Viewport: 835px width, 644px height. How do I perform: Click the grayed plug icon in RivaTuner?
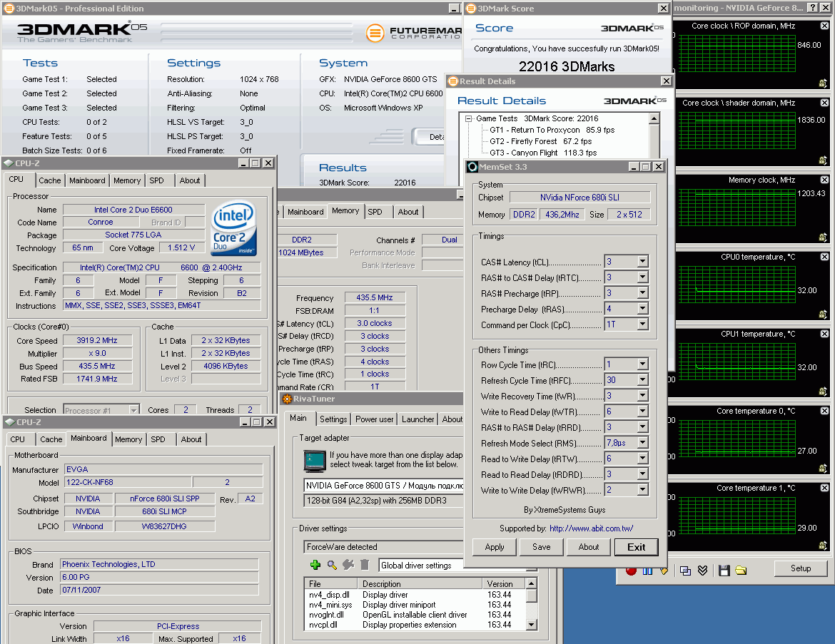point(348,565)
